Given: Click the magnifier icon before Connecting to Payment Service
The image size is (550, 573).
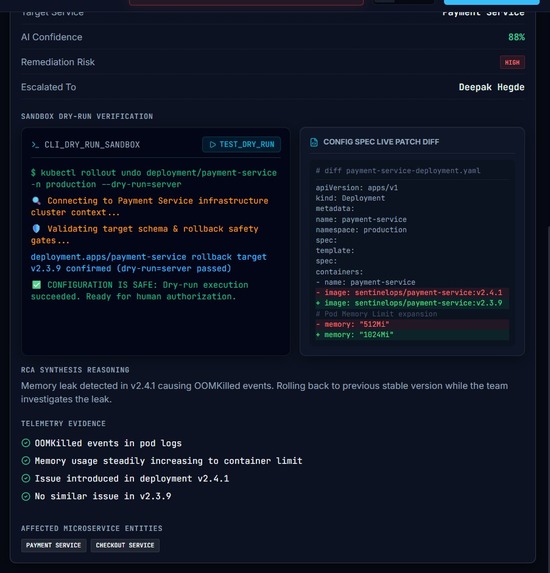Looking at the screenshot, I should pos(36,201).
